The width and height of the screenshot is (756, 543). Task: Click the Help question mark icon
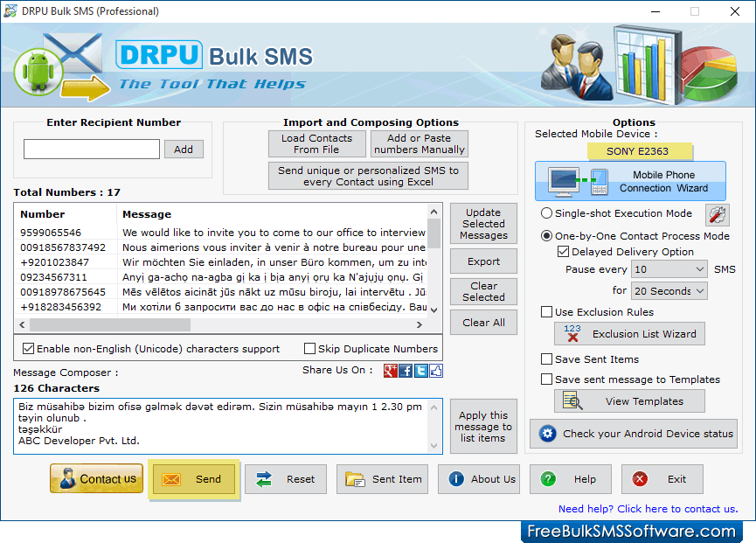tap(548, 479)
